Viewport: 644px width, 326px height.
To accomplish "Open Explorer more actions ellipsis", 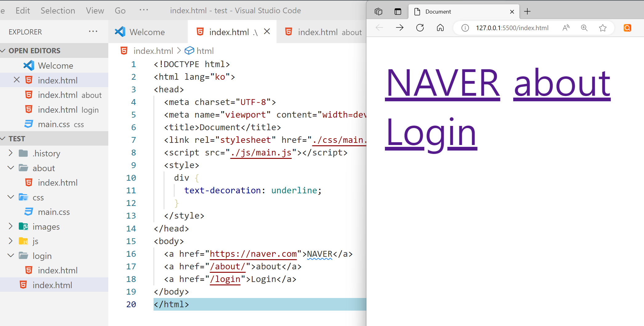I will click(x=93, y=32).
